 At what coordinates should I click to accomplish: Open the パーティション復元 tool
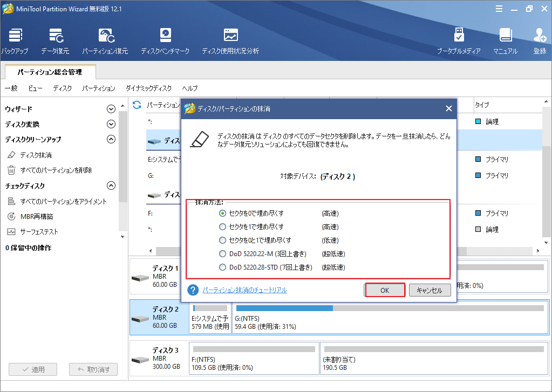click(x=105, y=36)
